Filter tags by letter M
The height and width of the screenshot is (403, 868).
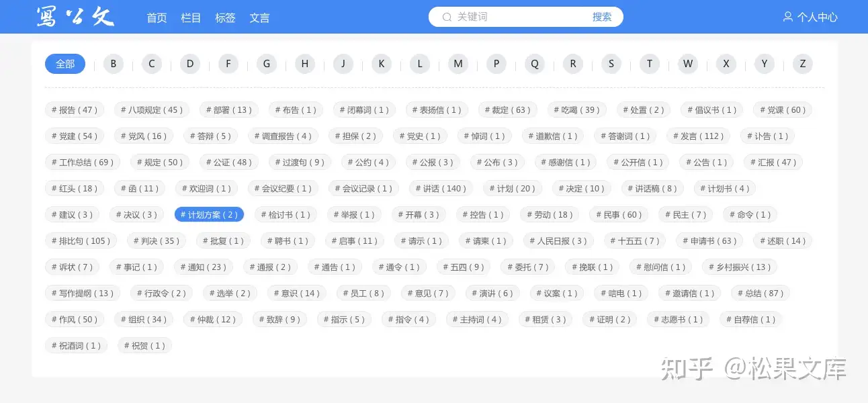tap(458, 64)
